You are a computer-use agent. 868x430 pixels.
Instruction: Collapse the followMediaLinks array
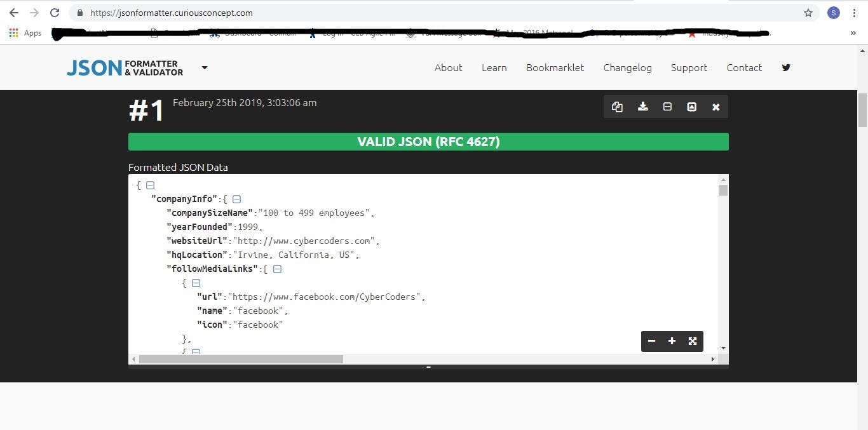[277, 269]
